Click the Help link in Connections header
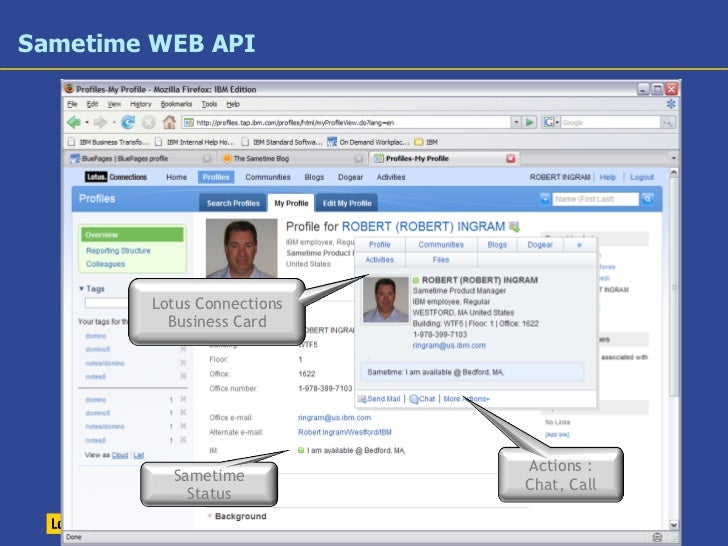This screenshot has width=728, height=546. click(x=607, y=177)
